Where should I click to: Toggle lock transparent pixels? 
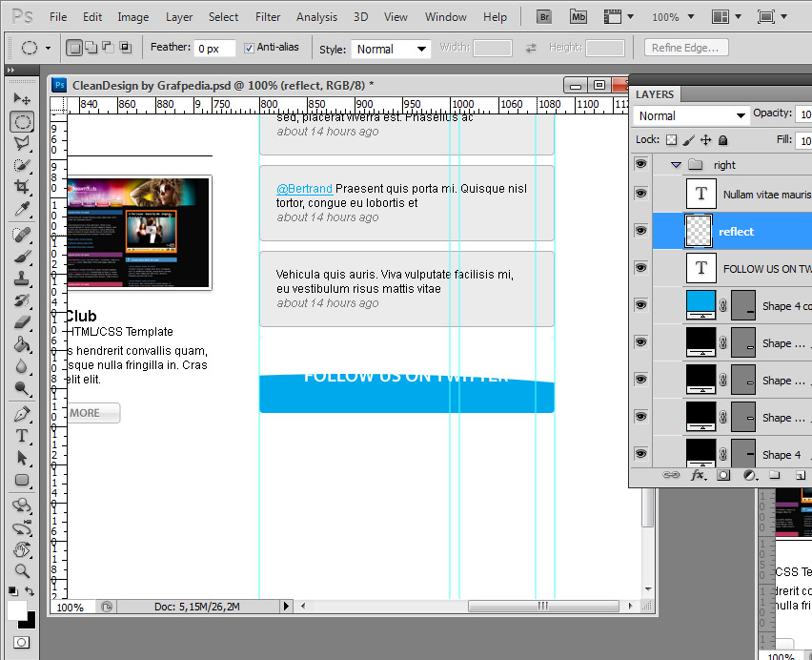point(671,140)
